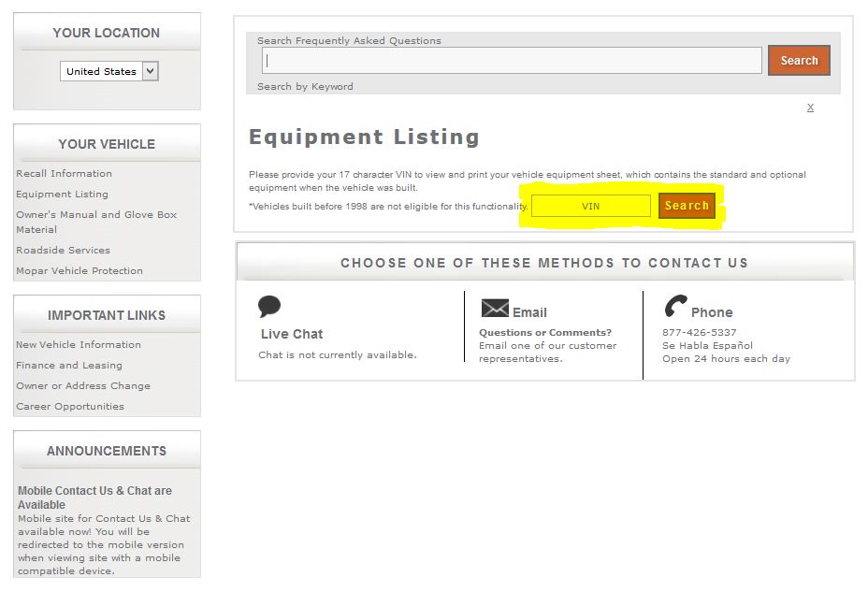This screenshot has width=868, height=592.
Task: Click the Phone handset icon
Action: pyautogui.click(x=675, y=307)
